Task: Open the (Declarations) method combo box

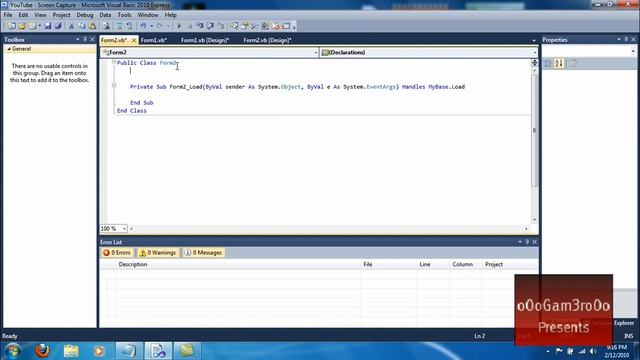Action: 429,52
